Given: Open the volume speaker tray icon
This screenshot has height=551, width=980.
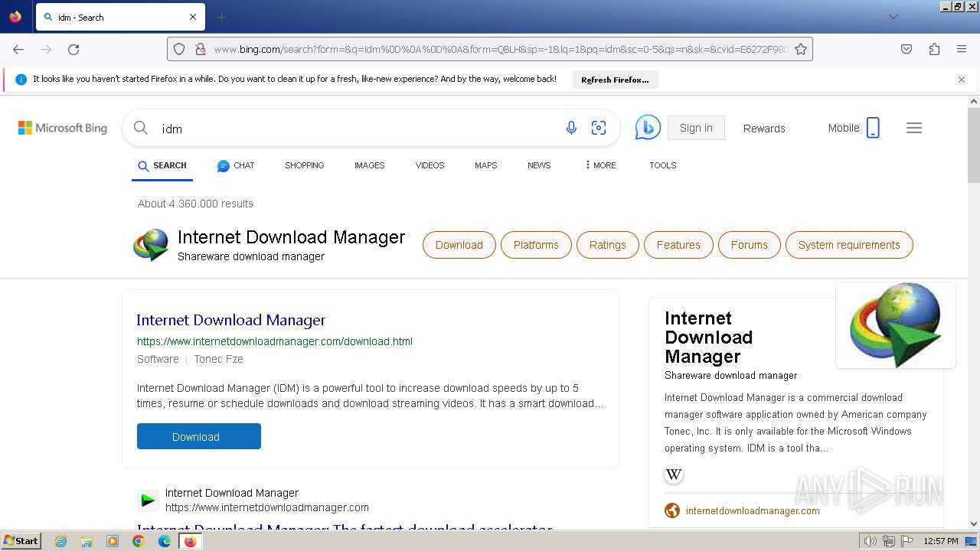Looking at the screenshot, I should tap(871, 541).
